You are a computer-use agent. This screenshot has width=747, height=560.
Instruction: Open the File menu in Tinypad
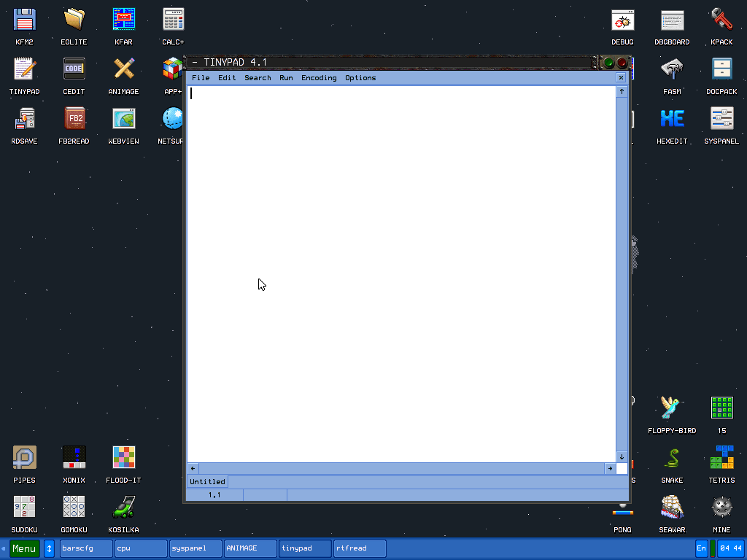(x=201, y=77)
